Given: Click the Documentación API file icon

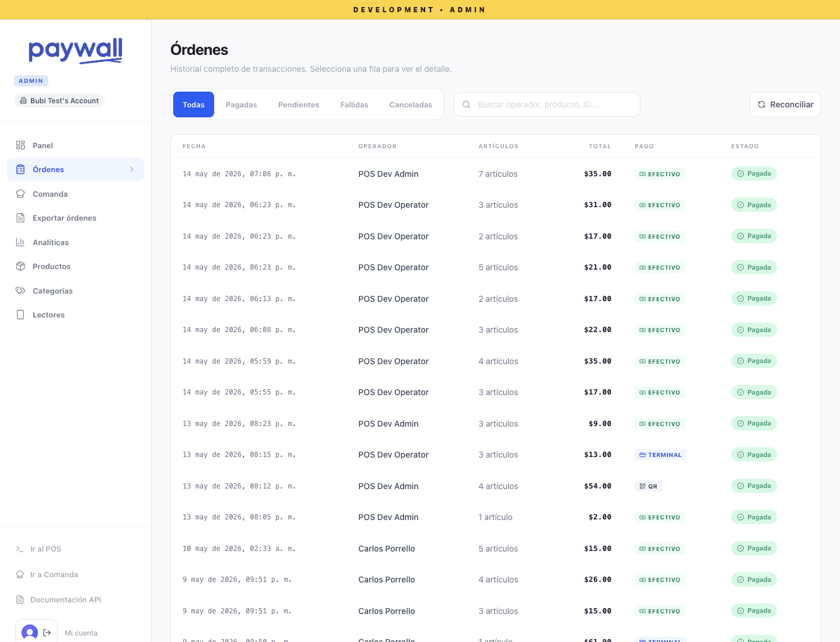Looking at the screenshot, I should coord(20,599).
